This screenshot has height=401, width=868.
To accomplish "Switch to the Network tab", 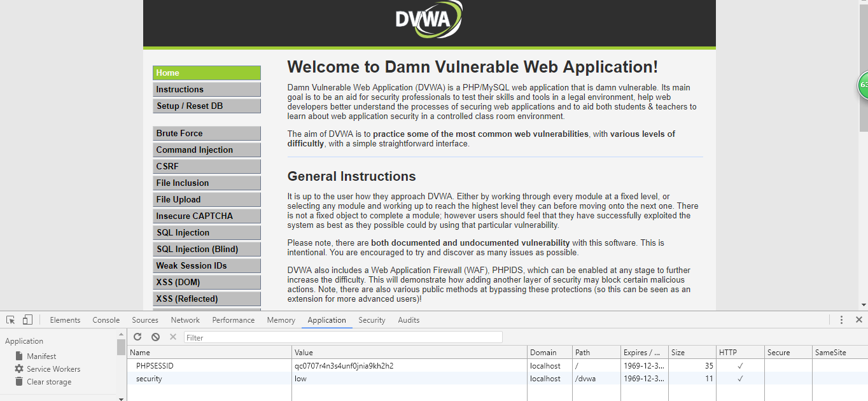I will click(x=185, y=320).
